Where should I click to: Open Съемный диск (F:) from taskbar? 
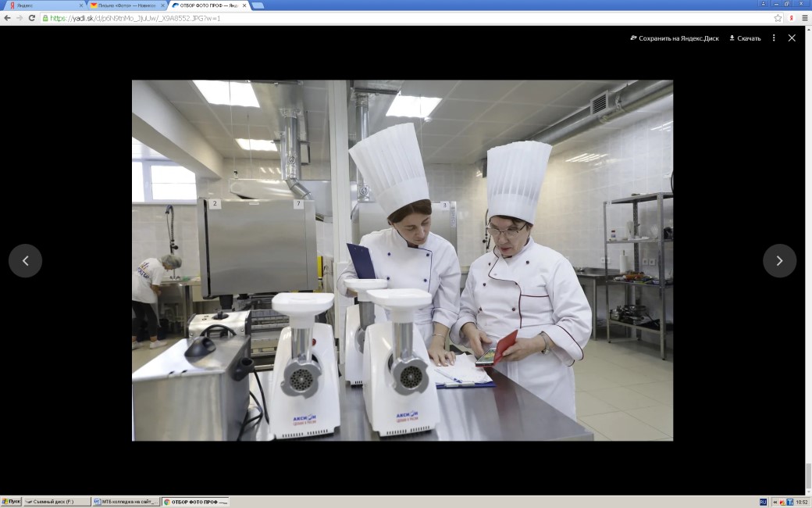tap(56, 502)
